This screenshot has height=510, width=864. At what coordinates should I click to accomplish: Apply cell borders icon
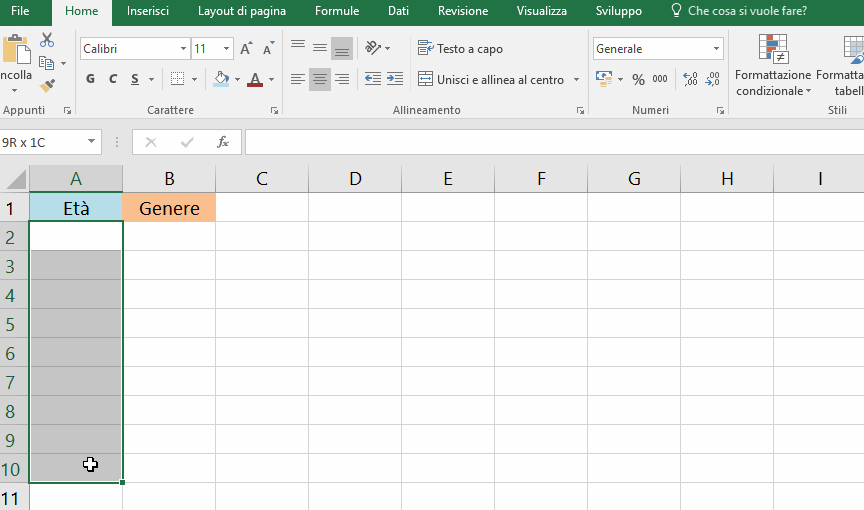177,79
